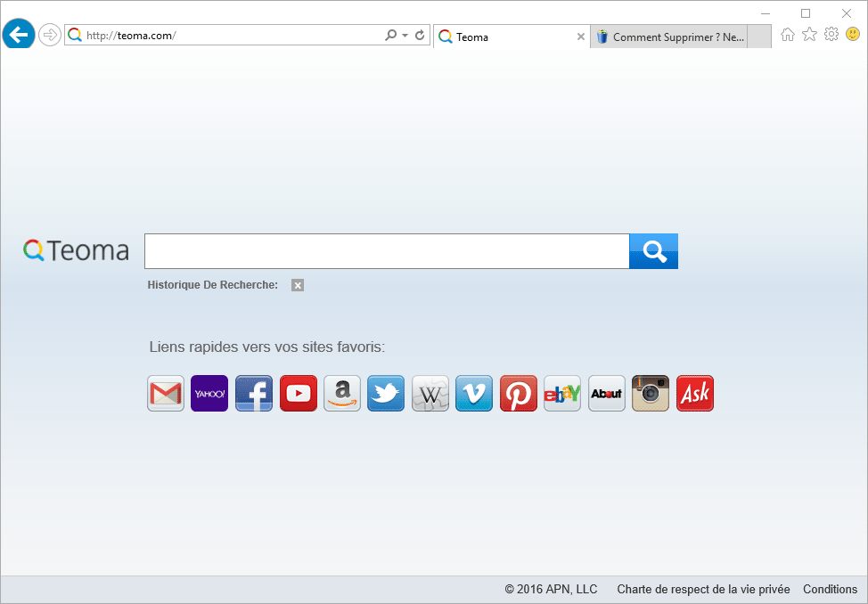Open the Pinterest quick link icon
The image size is (868, 604).
[519, 393]
